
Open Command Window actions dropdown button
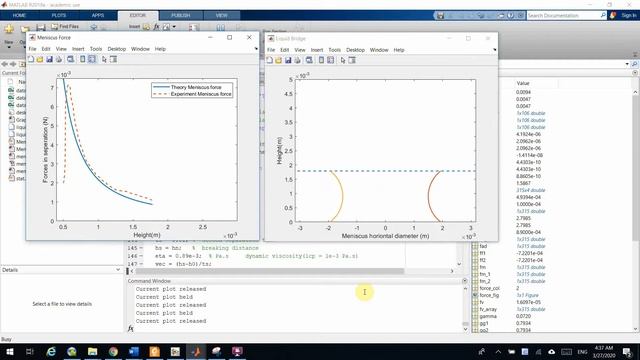(464, 281)
